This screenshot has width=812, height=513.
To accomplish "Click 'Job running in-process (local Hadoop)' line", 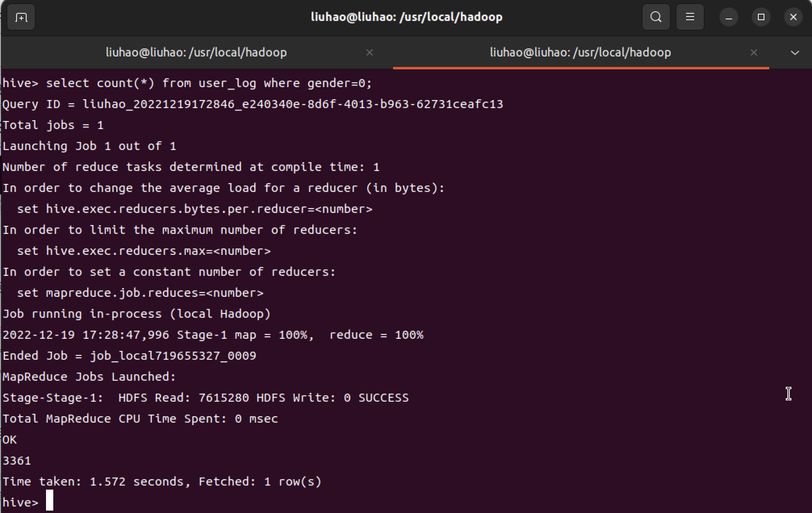I will tap(137, 314).
